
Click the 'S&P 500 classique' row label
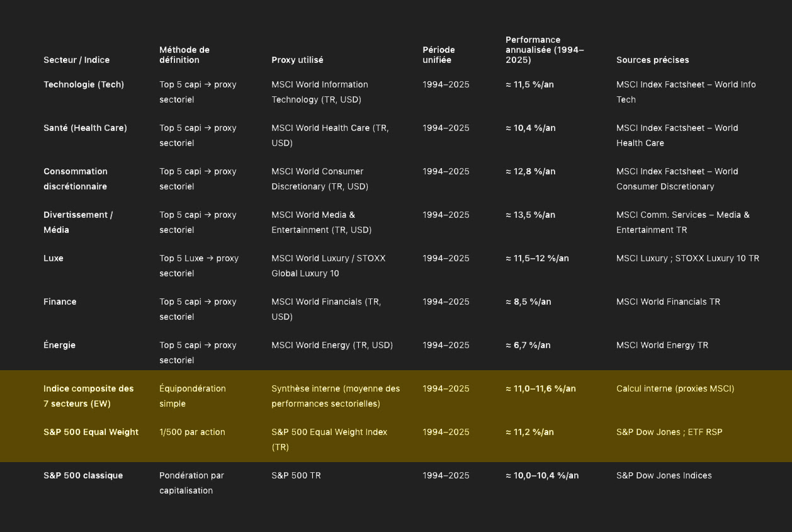pos(83,475)
